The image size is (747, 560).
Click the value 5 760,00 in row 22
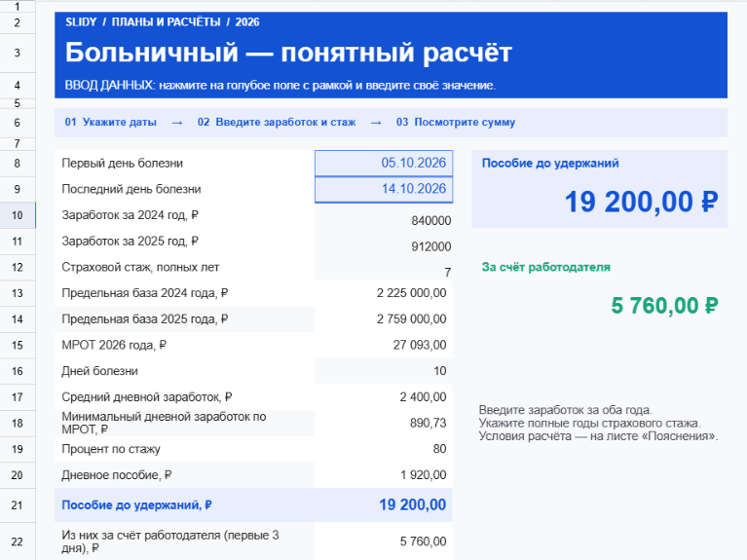coord(423,541)
